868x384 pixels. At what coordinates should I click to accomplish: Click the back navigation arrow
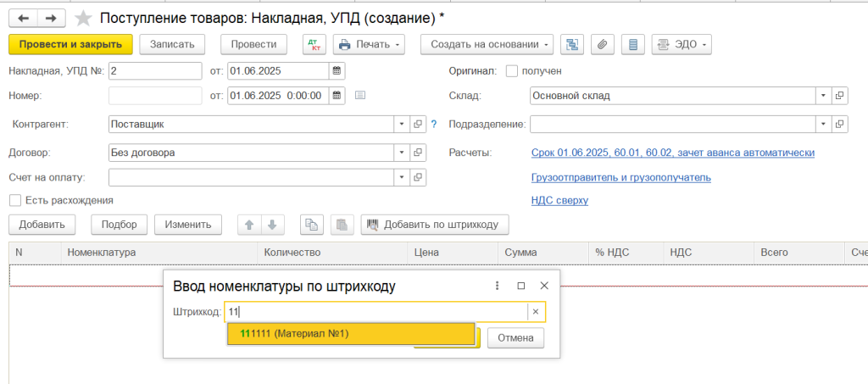coord(23,18)
